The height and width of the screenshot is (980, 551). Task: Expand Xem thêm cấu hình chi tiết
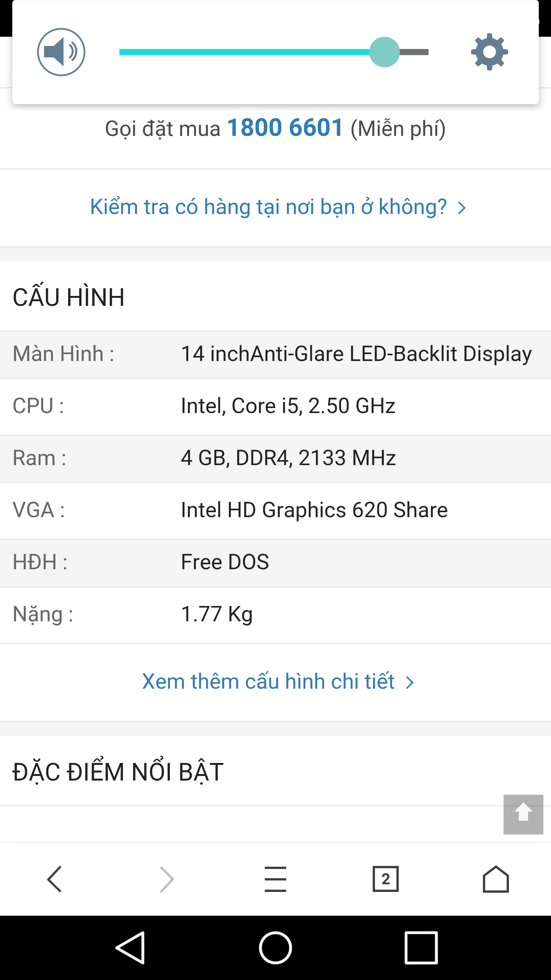tap(268, 682)
